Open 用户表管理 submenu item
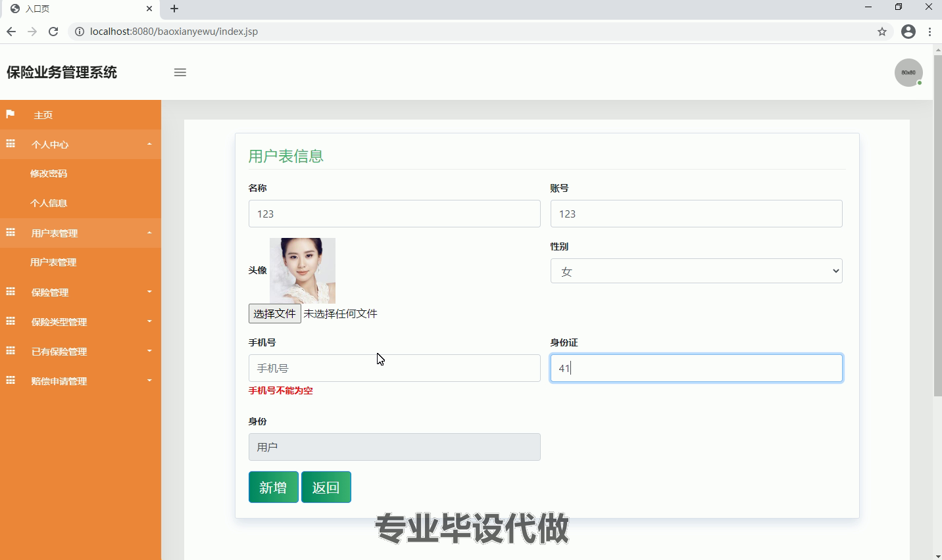 53,262
